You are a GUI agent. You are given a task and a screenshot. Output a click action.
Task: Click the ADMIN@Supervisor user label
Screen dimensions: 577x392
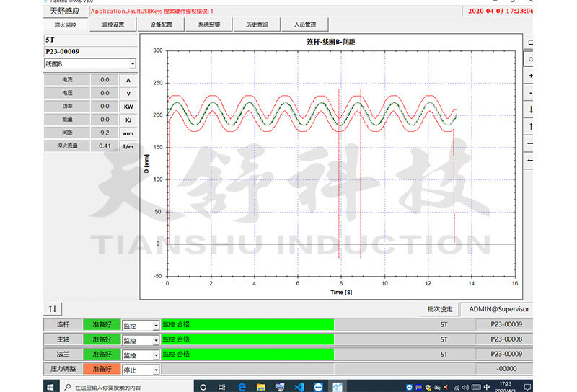pyautogui.click(x=498, y=309)
